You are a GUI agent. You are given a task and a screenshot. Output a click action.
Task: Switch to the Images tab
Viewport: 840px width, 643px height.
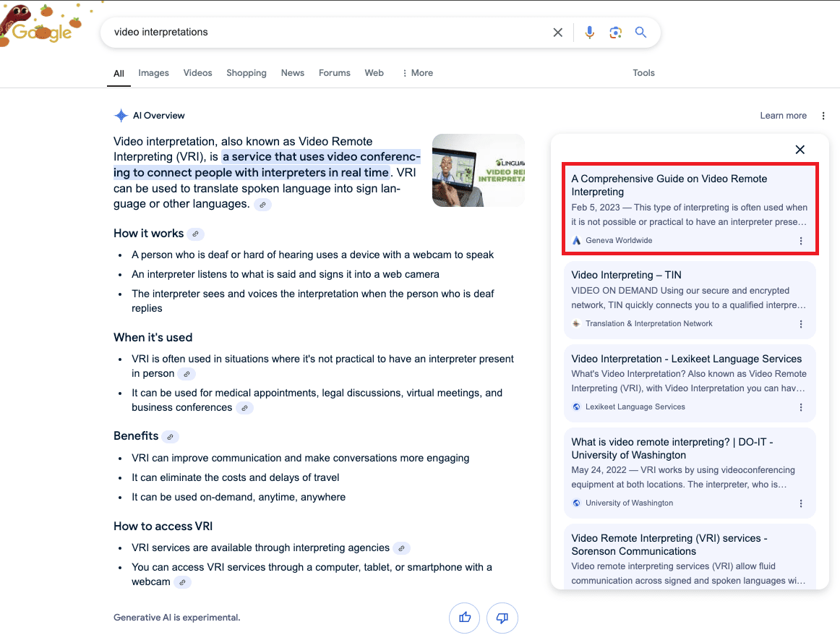[153, 73]
